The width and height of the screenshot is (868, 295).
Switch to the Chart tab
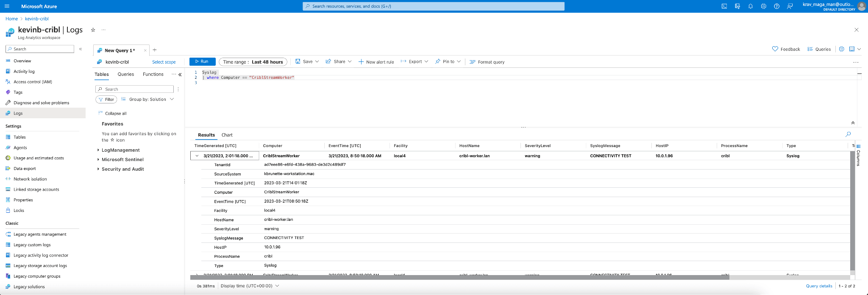pyautogui.click(x=227, y=135)
